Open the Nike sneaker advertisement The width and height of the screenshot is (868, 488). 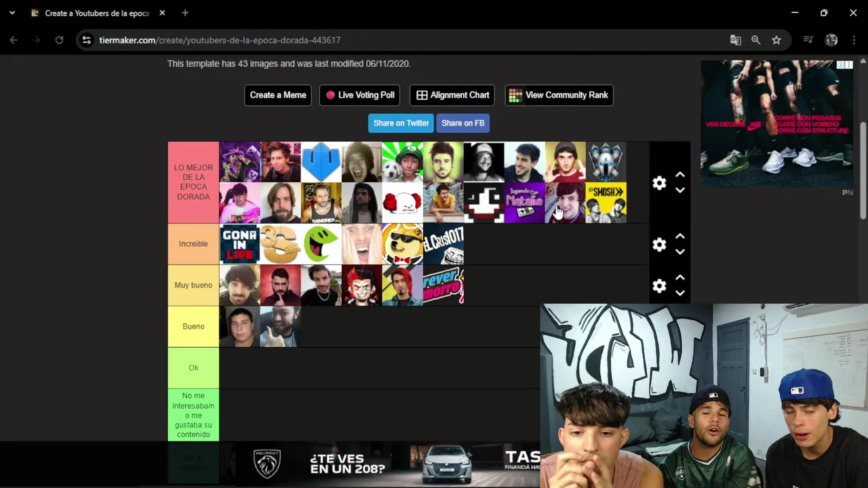tap(777, 124)
